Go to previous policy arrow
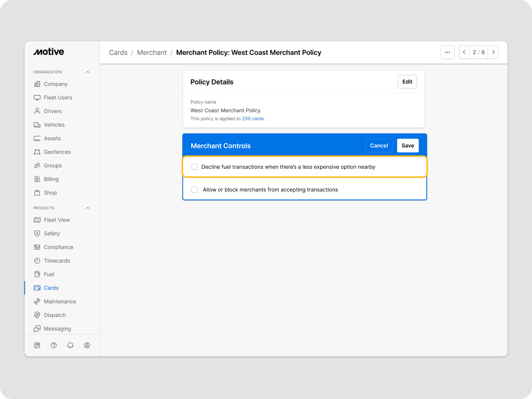 tap(464, 52)
